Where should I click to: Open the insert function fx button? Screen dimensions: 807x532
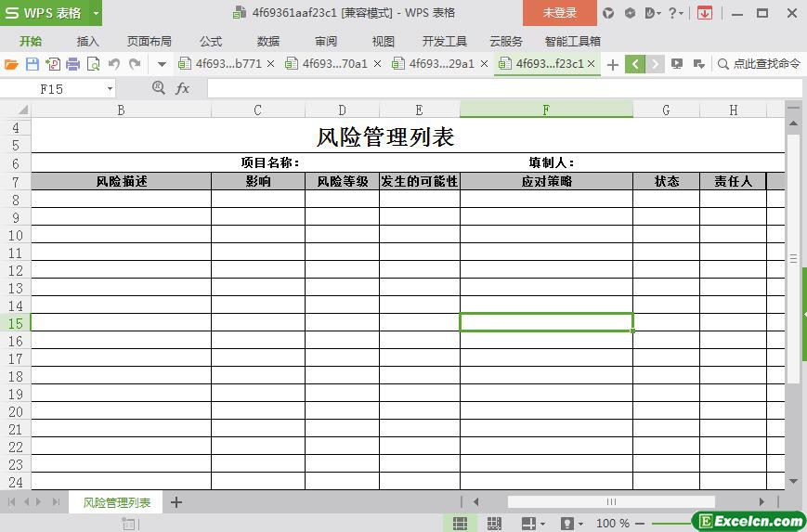click(x=182, y=88)
